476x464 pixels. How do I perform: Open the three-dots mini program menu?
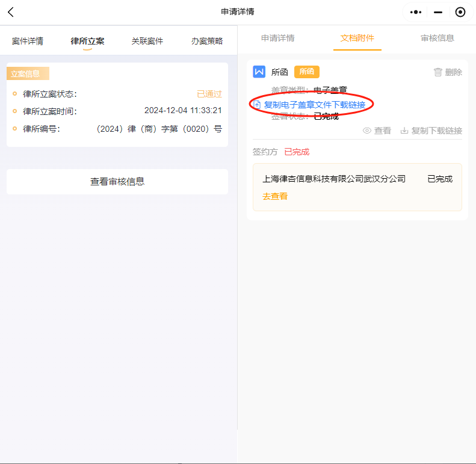[x=416, y=12]
